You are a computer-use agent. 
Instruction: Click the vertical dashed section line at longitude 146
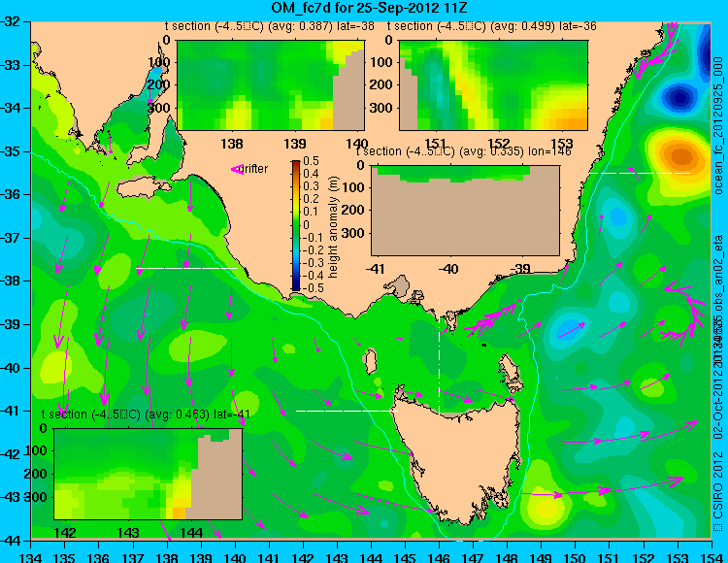tap(439, 359)
